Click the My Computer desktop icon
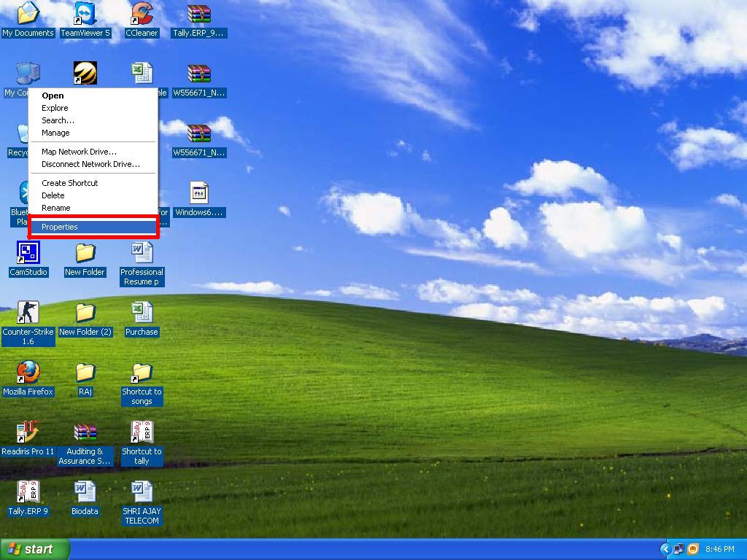747x560 pixels. click(28, 74)
